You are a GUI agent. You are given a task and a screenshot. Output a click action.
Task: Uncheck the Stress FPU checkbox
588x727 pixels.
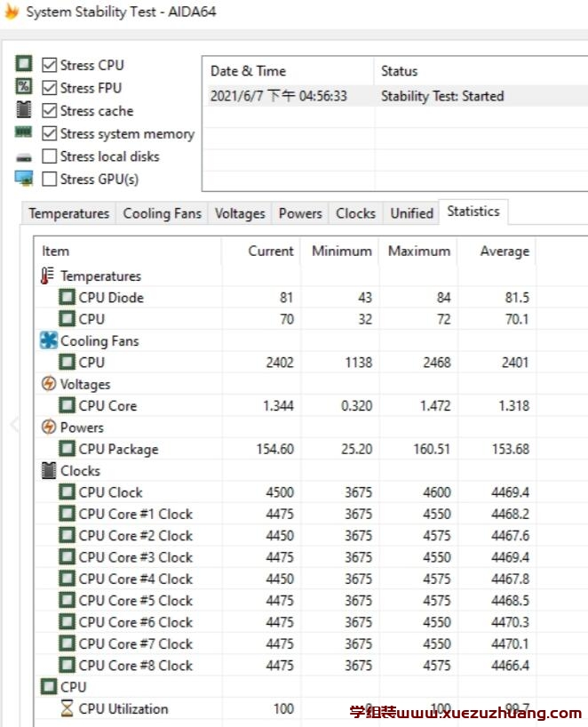tap(49, 88)
